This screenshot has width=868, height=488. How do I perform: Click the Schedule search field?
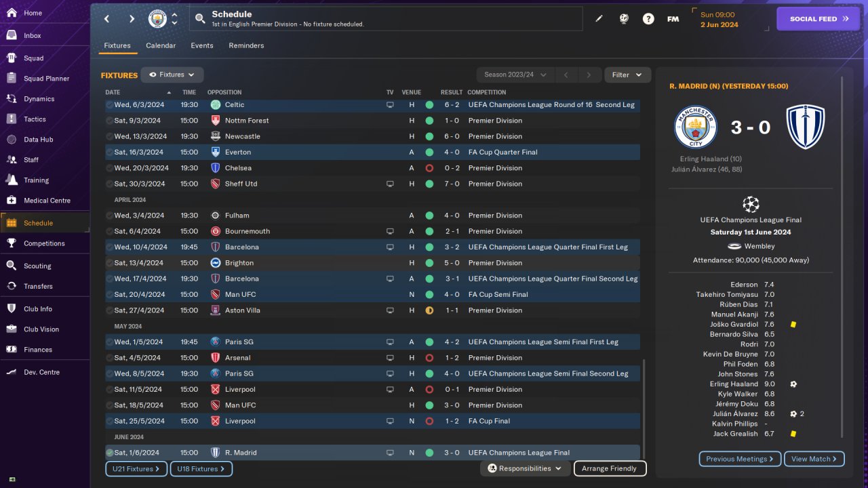click(x=386, y=19)
